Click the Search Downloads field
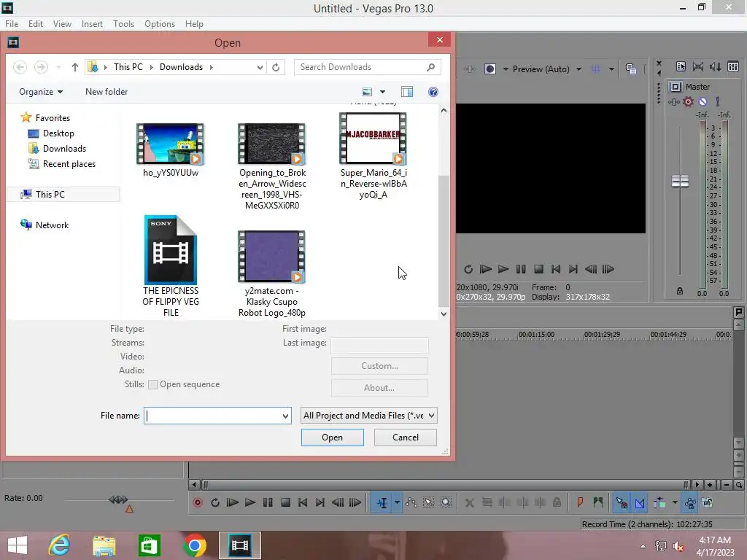Image resolution: width=747 pixels, height=560 pixels. click(x=368, y=67)
